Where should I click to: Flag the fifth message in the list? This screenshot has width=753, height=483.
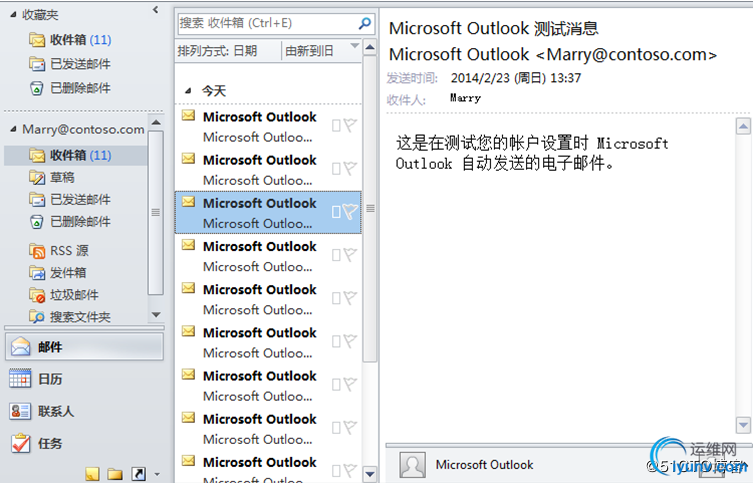coord(351,298)
